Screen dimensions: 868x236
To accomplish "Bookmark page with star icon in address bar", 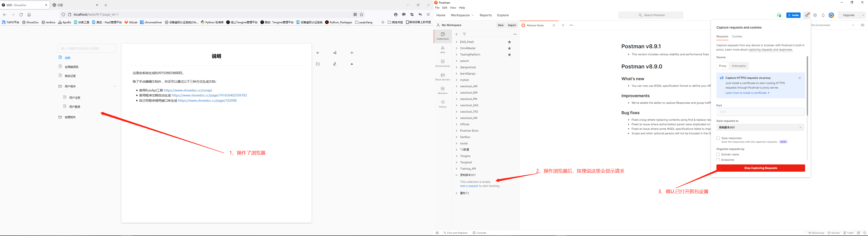I will (x=361, y=14).
